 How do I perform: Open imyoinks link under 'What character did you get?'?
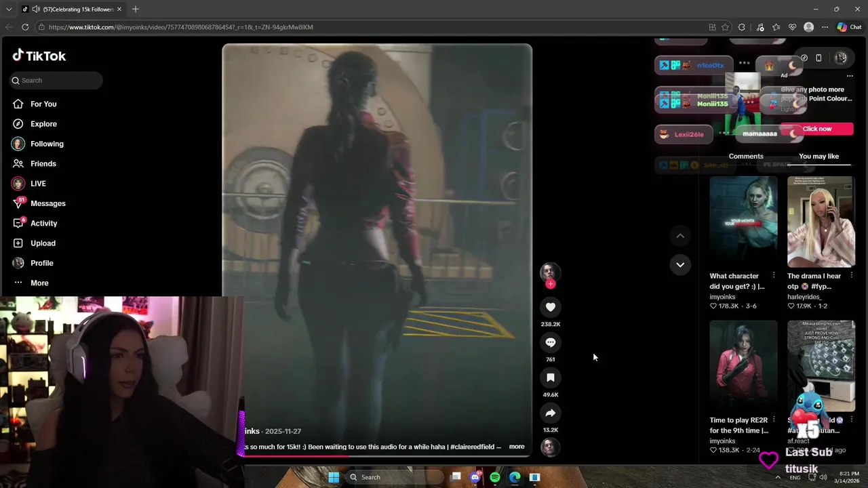pos(722,297)
